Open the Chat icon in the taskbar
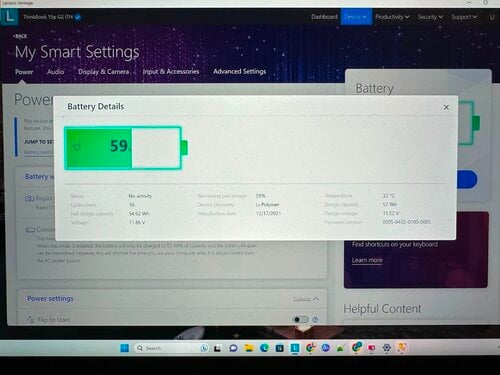Viewport: 500px width, 375px height. point(233,348)
